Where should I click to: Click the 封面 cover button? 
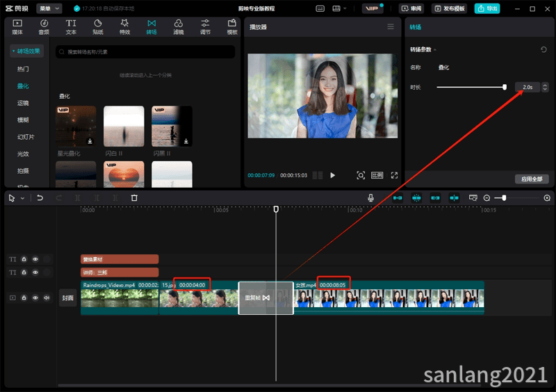(x=67, y=298)
